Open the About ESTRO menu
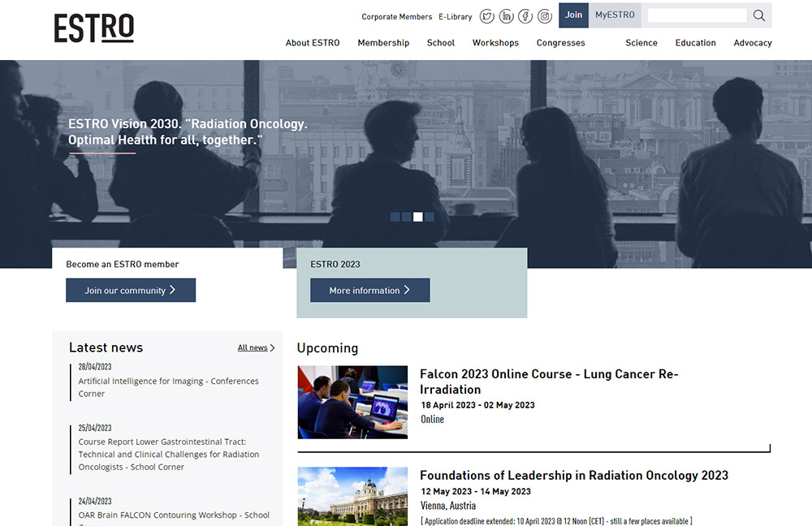This screenshot has height=526, width=812. (313, 43)
